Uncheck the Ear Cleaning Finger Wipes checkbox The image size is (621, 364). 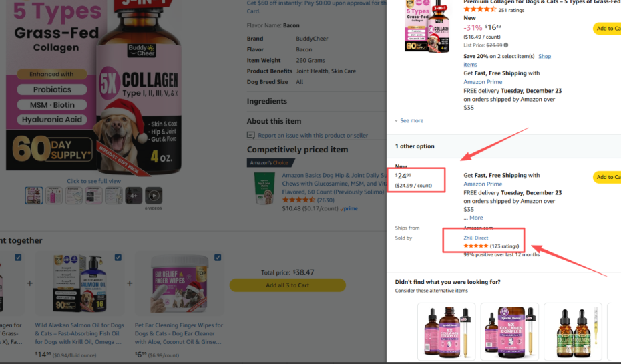218,257
